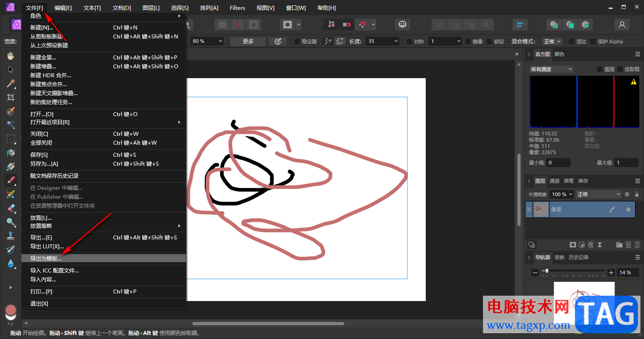This screenshot has width=644, height=339.
Task: Select the Erase Brush tool
Action: pos(11,208)
